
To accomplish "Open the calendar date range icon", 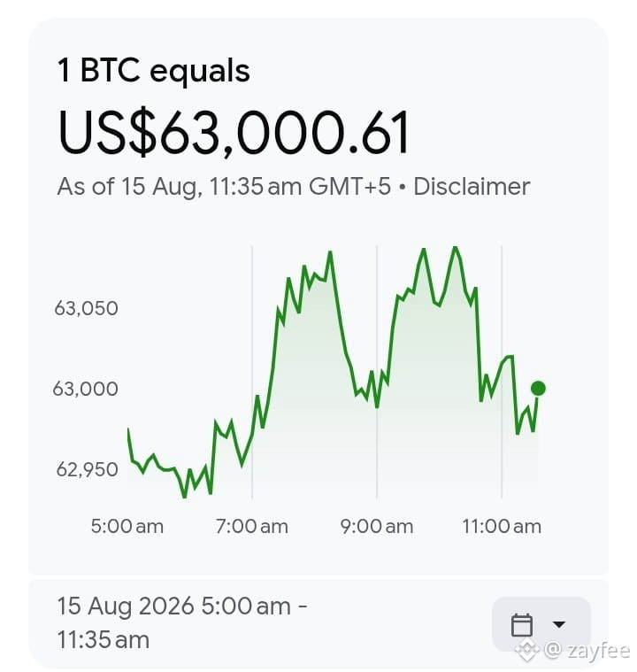I will [x=522, y=625].
